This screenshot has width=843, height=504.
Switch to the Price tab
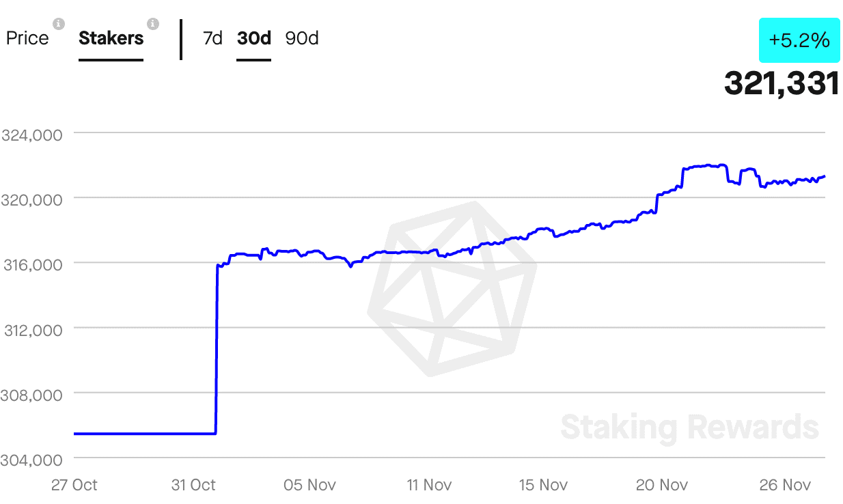point(27,38)
